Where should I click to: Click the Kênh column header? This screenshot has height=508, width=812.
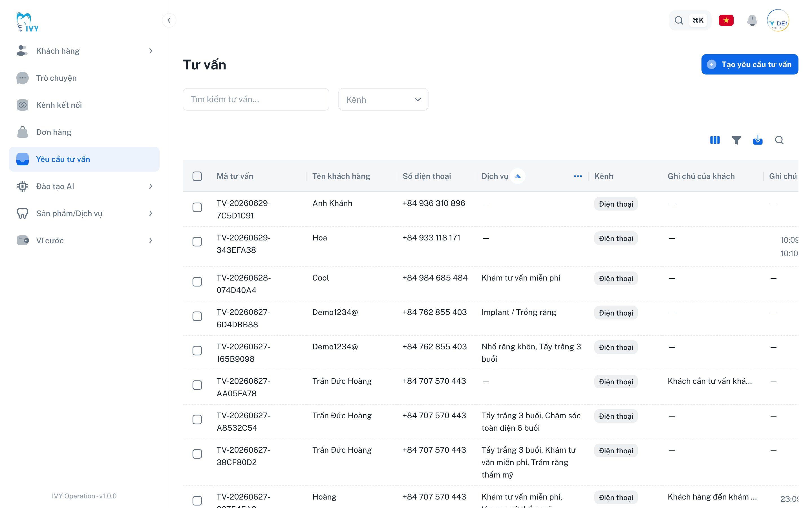pos(604,176)
